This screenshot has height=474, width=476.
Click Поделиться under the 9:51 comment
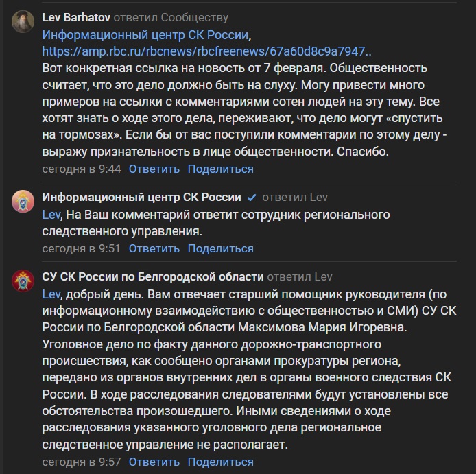pos(220,248)
